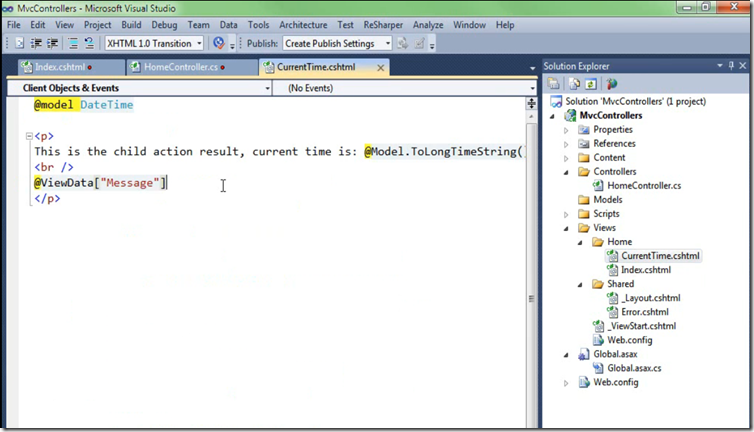Click the last icon on the Publish toolbar

pyautogui.click(x=419, y=43)
